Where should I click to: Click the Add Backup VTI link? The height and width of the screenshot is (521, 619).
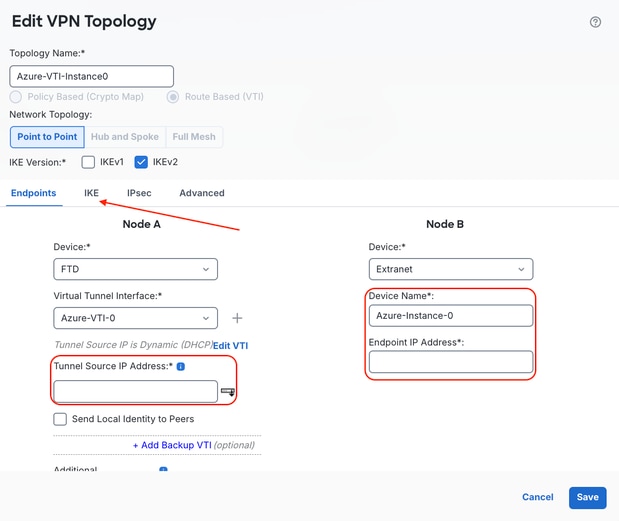point(172,445)
